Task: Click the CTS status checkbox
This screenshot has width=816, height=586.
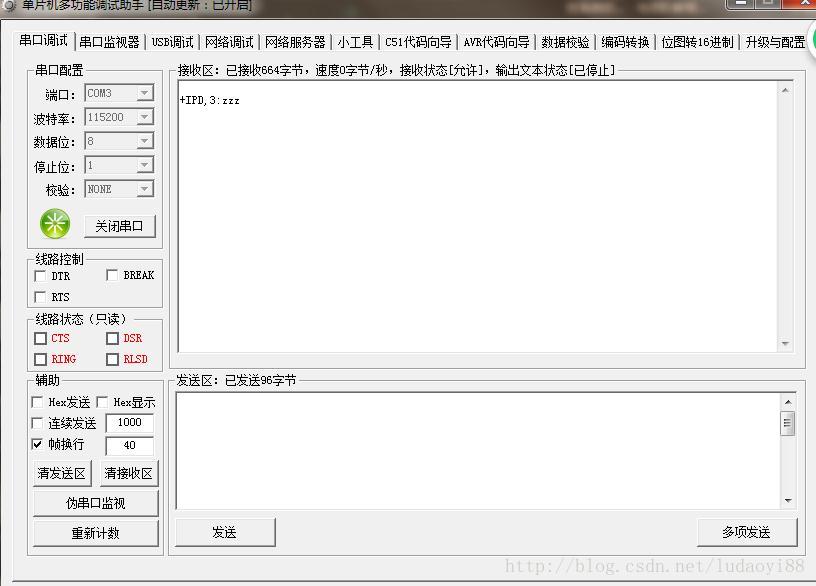Action: tap(40, 338)
